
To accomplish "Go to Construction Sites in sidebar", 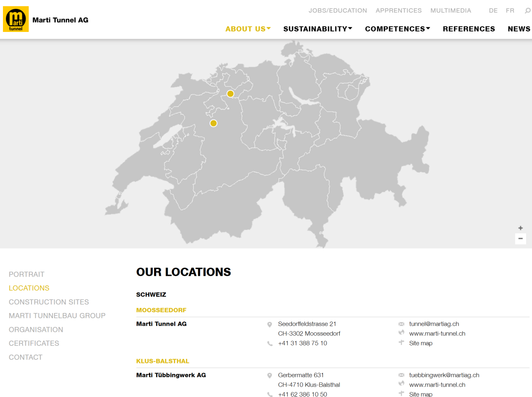I will (x=49, y=302).
